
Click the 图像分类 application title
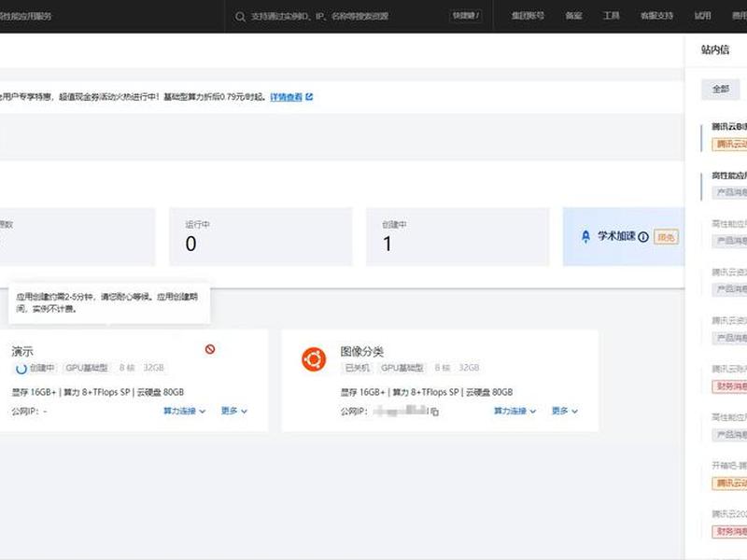(361, 352)
